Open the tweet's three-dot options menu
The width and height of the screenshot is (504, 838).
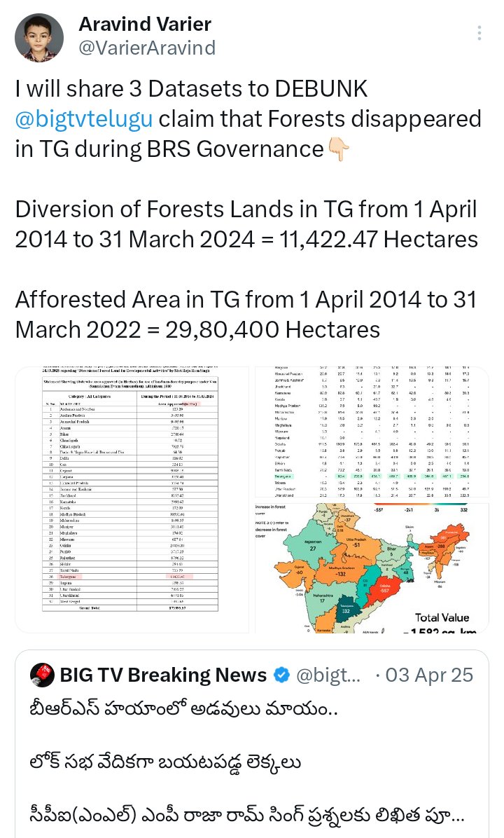[479, 33]
